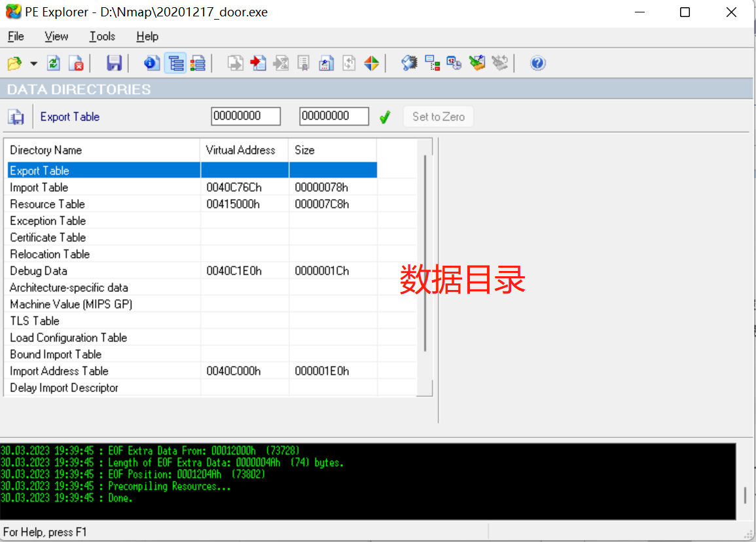The height and width of the screenshot is (542, 756).
Task: Select the Exception Table row
Action: 192,221
